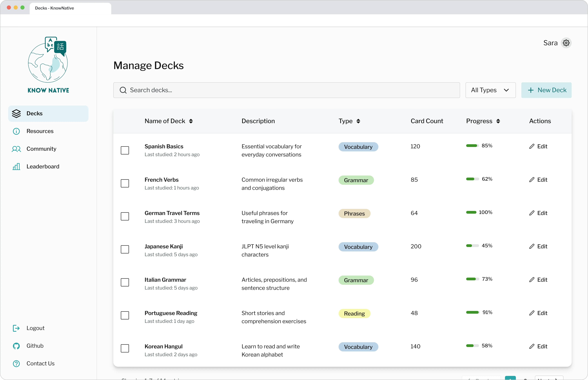588x380 pixels.
Task: Tick the Korean Hangul deck checkbox
Action: pyautogui.click(x=125, y=348)
